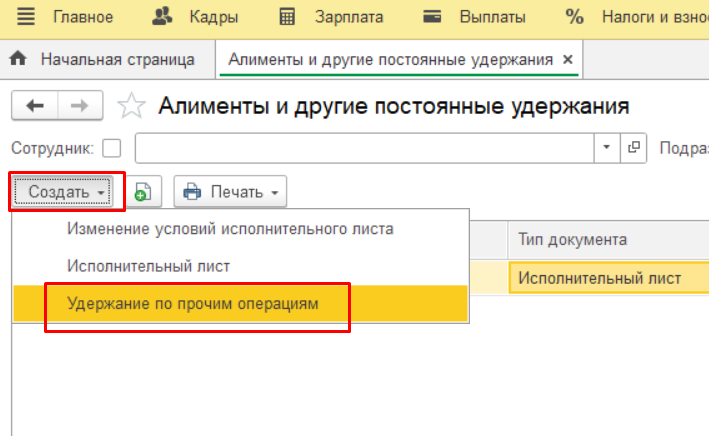Go back with the left arrow button
The width and height of the screenshot is (709, 436).
pyautogui.click(x=35, y=106)
